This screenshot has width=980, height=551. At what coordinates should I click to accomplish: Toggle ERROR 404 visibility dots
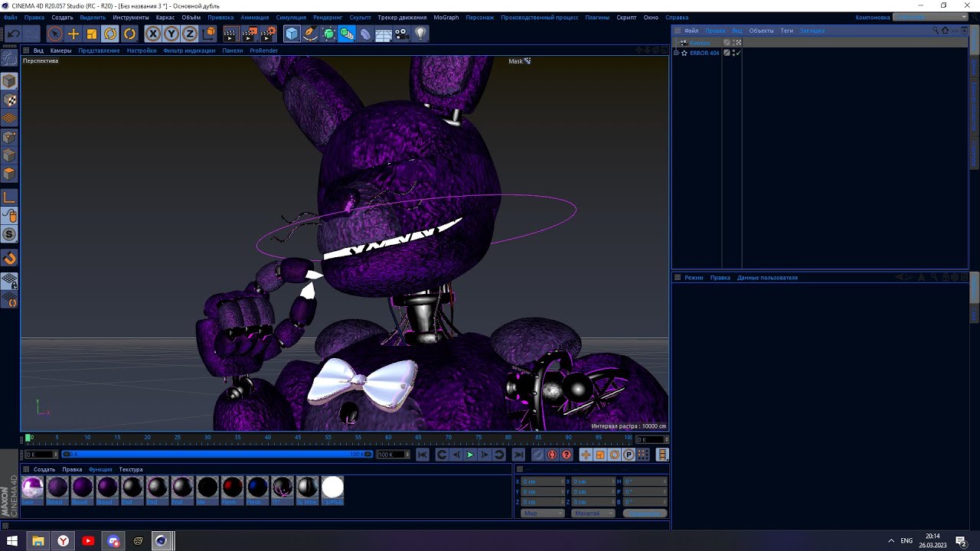(733, 53)
